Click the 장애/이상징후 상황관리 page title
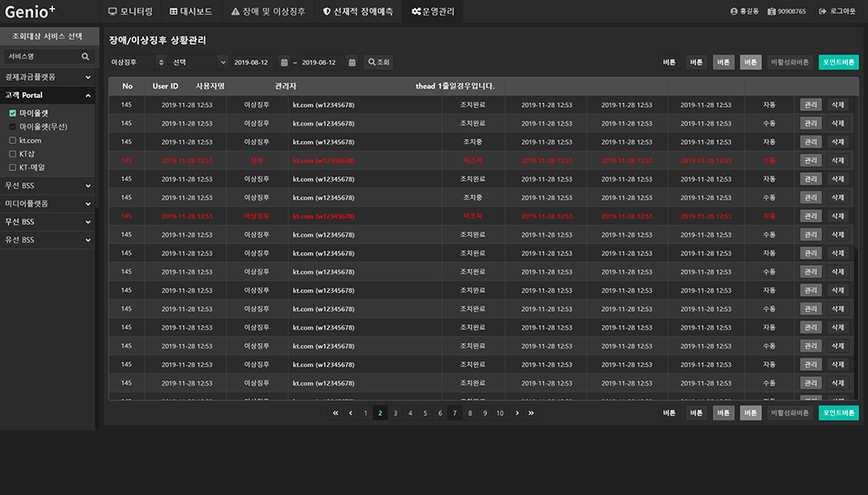This screenshot has width=868, height=495. (x=158, y=41)
